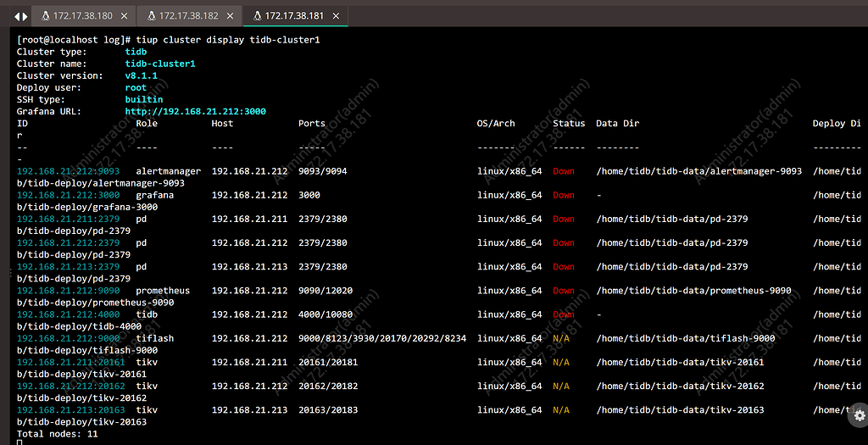Click the N/A status in the tiflash row
The image size is (868, 445).
click(x=561, y=338)
